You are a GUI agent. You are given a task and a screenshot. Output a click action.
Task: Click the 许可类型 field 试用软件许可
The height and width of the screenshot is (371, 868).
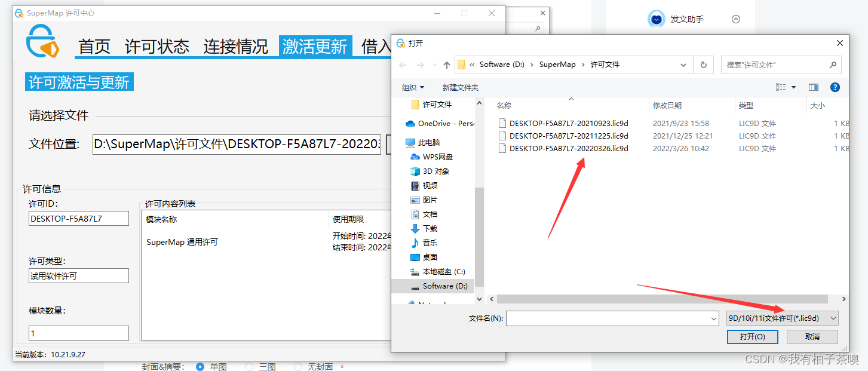(x=79, y=275)
